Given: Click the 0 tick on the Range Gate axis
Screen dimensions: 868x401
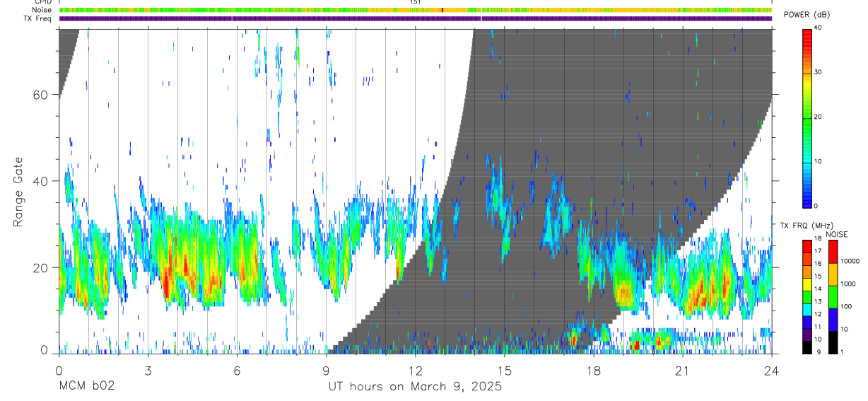Looking at the screenshot, I should [44, 350].
